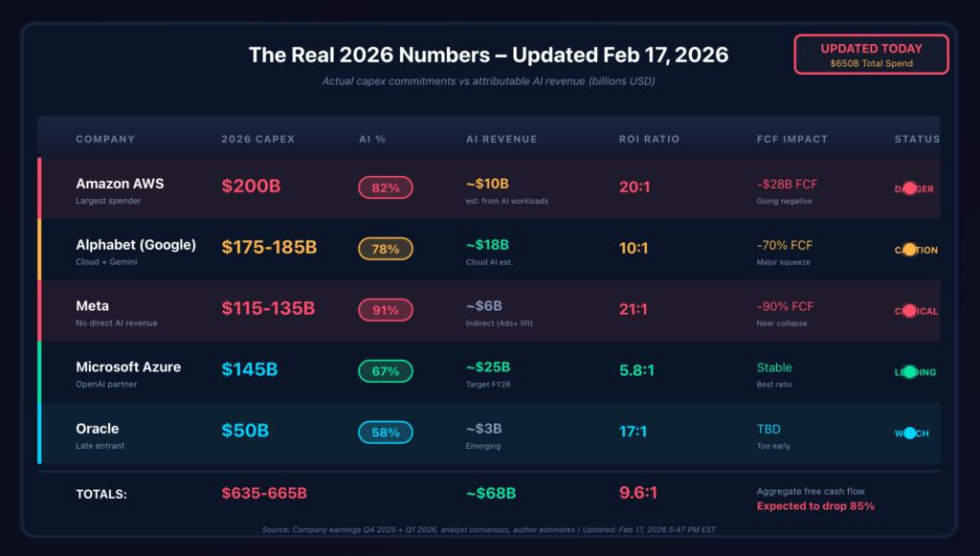This screenshot has height=556, width=980.
Task: Click the ROI Ratio column header
Action: tap(649, 139)
